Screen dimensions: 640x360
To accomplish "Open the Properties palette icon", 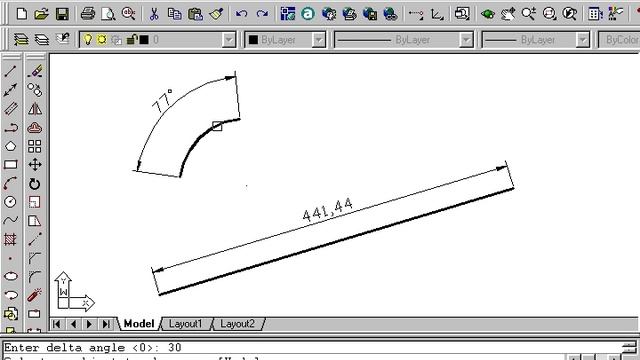I will (616, 14).
